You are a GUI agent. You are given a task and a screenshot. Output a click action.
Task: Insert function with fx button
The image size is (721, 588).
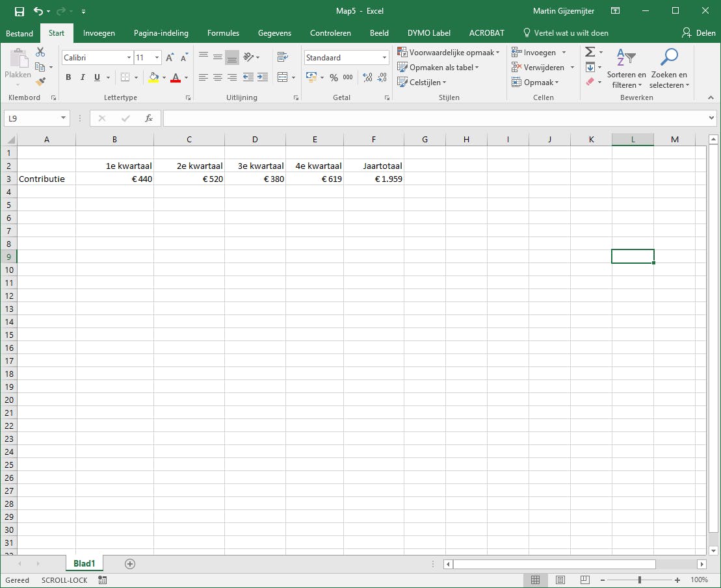tap(148, 118)
